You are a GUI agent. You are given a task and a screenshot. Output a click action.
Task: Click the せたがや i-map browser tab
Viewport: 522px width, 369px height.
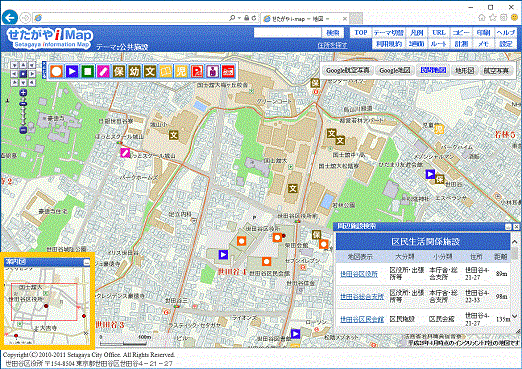(x=305, y=19)
